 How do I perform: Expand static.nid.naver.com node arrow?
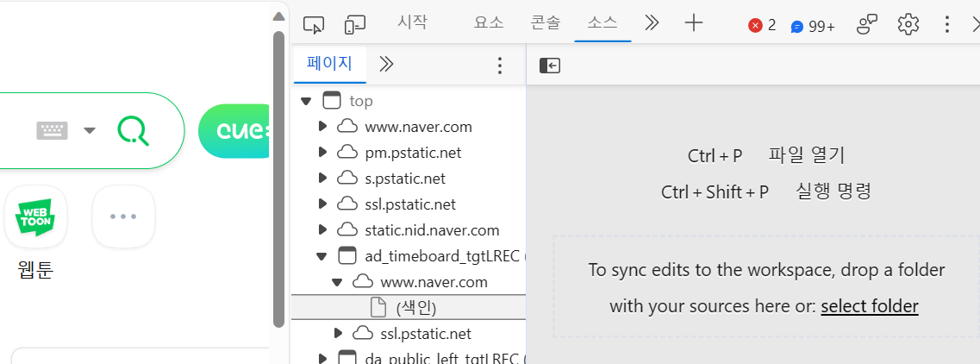click(322, 229)
